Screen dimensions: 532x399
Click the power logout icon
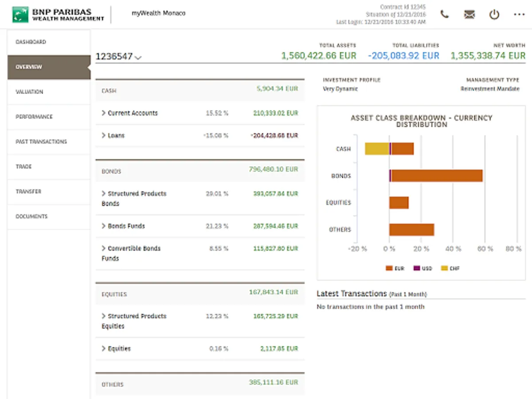pyautogui.click(x=494, y=15)
